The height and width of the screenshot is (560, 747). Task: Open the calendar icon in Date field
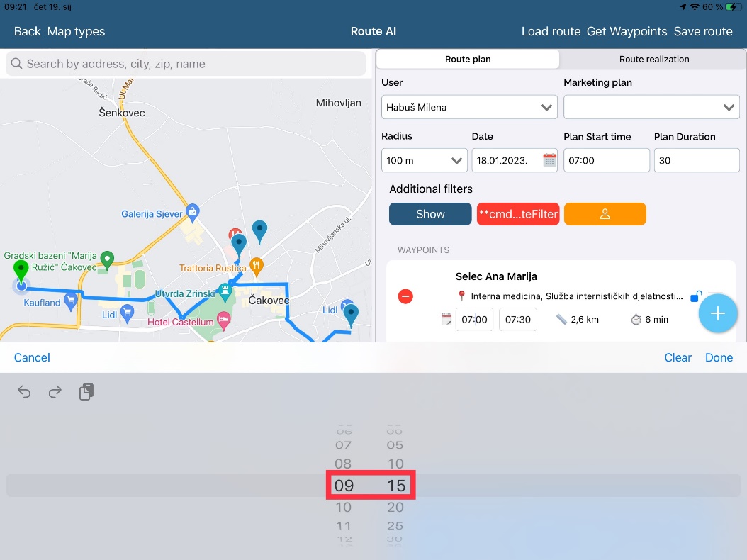pos(549,160)
